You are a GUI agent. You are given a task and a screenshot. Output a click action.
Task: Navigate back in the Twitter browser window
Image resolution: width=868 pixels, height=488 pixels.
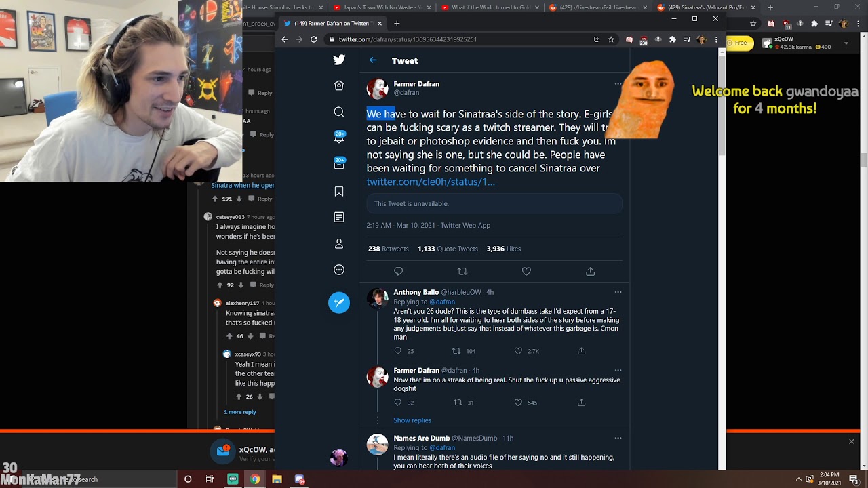point(285,39)
